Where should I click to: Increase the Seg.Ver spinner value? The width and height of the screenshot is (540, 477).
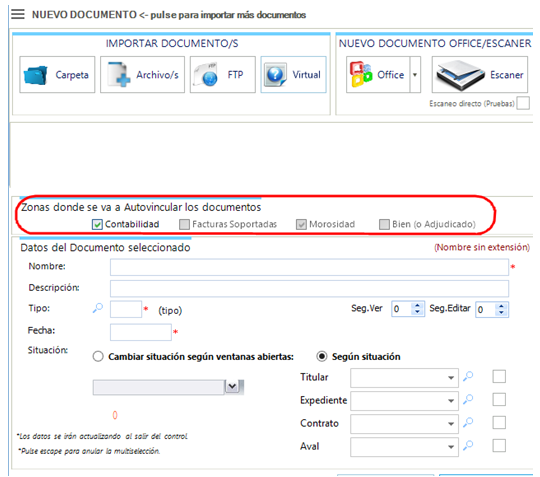tap(417, 305)
